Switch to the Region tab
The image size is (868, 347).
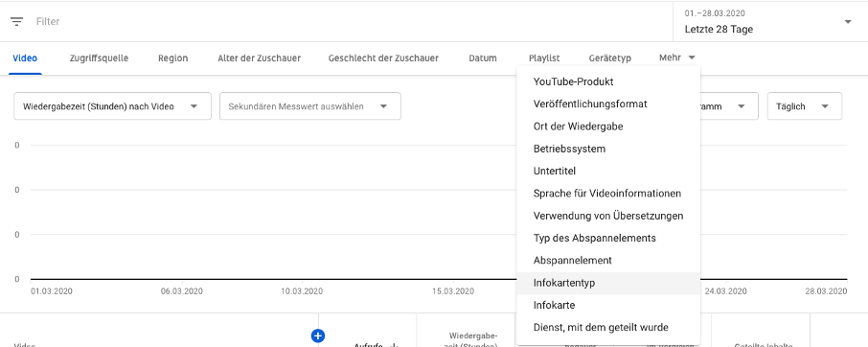pyautogui.click(x=172, y=58)
